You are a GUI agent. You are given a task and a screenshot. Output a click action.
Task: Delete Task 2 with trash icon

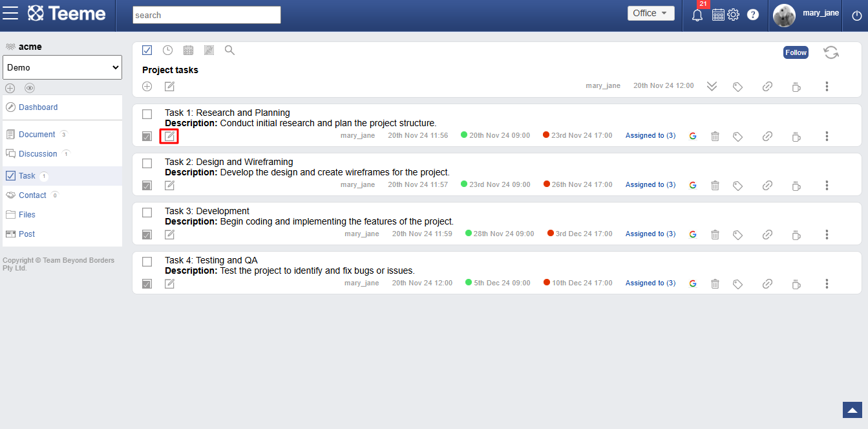[x=715, y=186]
